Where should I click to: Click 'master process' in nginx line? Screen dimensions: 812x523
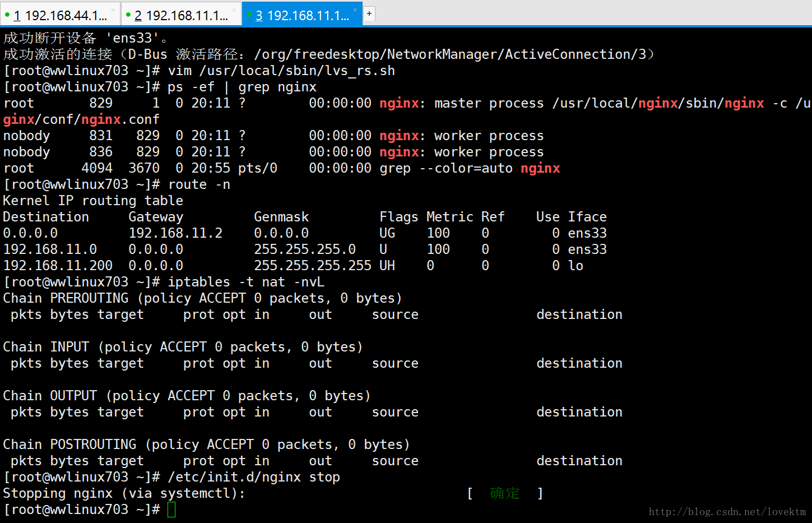click(x=489, y=103)
